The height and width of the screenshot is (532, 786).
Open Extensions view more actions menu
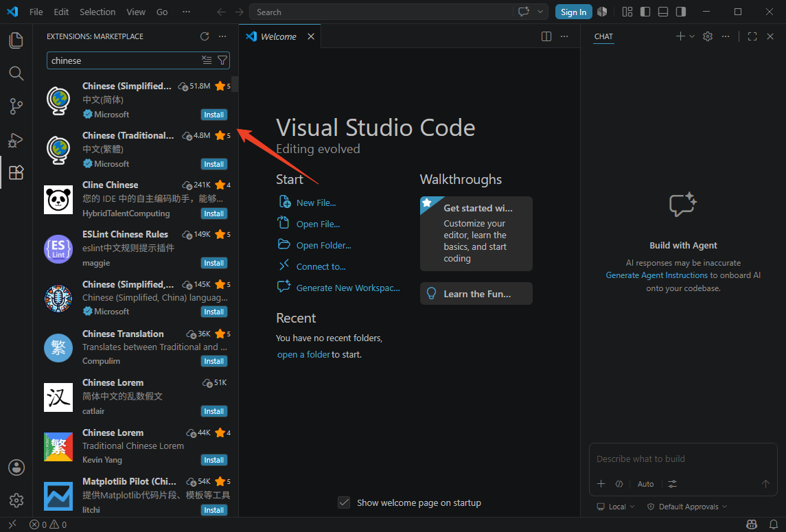[222, 36]
